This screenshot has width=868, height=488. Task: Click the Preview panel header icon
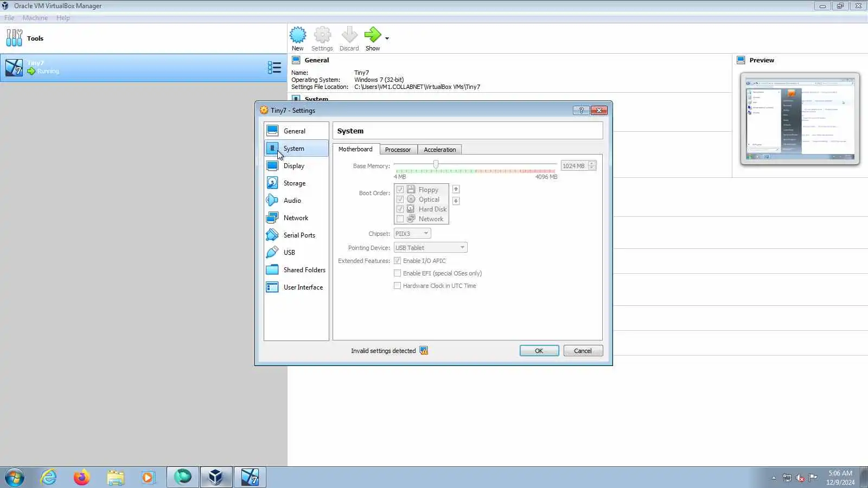[741, 60]
